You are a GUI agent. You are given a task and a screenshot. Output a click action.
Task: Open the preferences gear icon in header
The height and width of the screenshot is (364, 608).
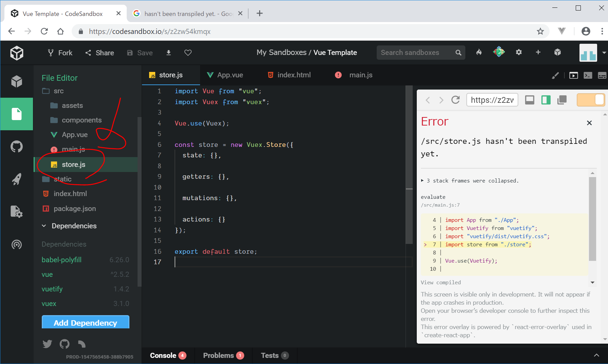[x=519, y=52]
